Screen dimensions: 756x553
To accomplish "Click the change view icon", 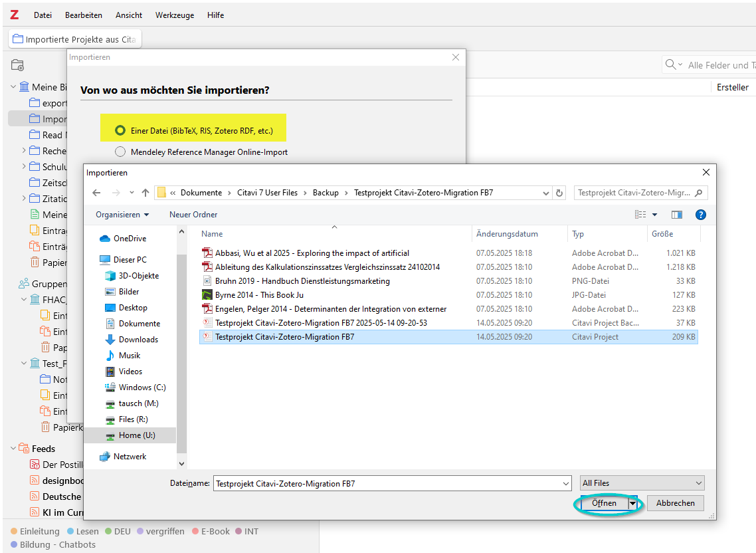I will 640,215.
